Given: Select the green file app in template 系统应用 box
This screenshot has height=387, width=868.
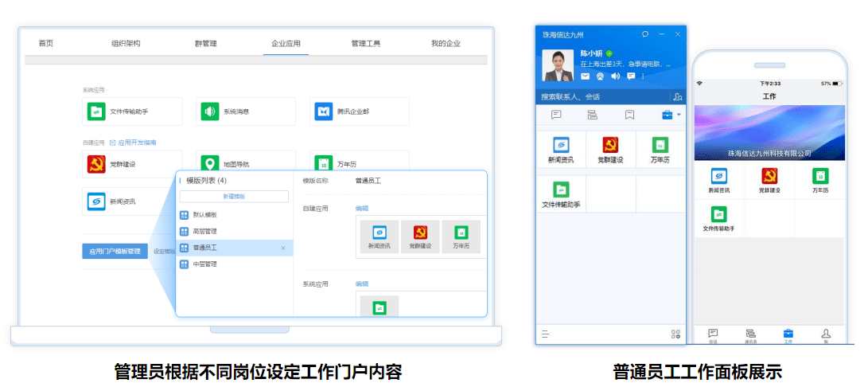Looking at the screenshot, I should [380, 307].
